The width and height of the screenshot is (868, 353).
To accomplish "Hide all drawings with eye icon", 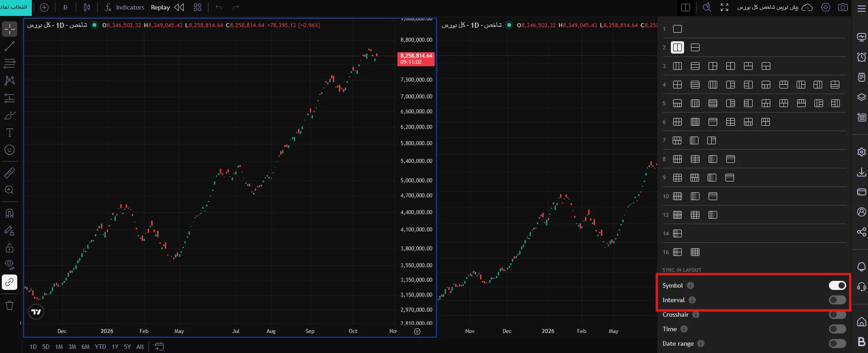I will 10,265.
